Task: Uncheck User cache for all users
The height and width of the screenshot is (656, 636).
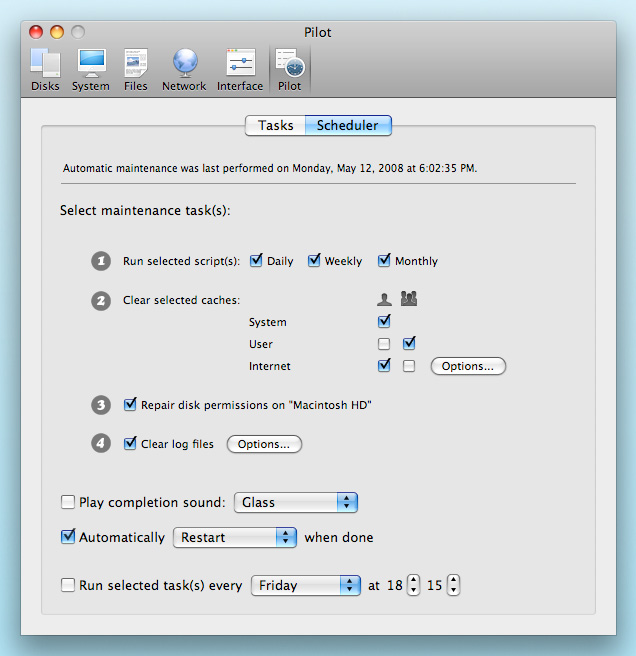Action: coord(409,343)
